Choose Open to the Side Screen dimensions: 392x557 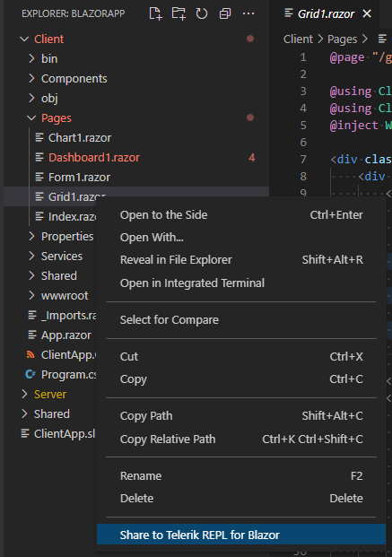pos(241,215)
